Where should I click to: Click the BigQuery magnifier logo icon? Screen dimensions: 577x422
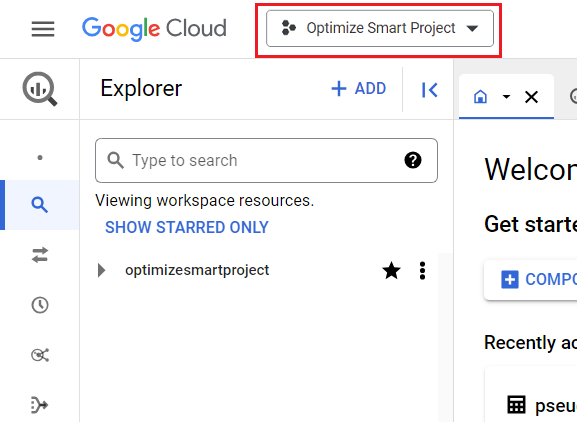coord(40,89)
